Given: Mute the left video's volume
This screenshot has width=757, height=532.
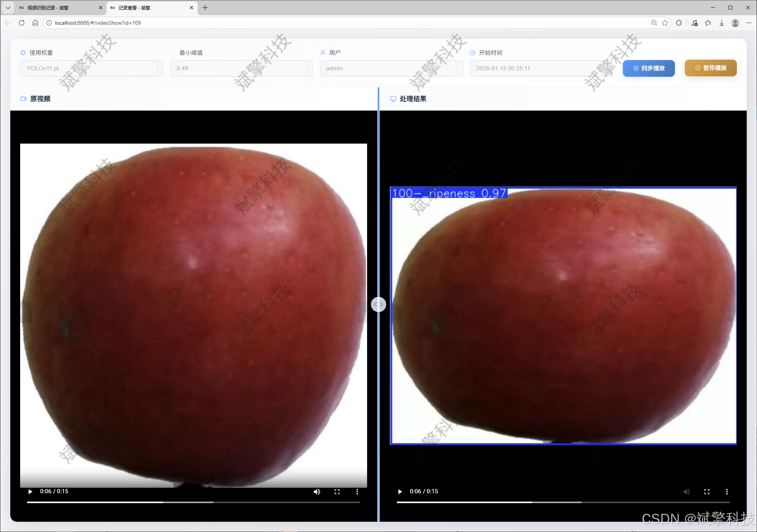Looking at the screenshot, I should pos(317,491).
